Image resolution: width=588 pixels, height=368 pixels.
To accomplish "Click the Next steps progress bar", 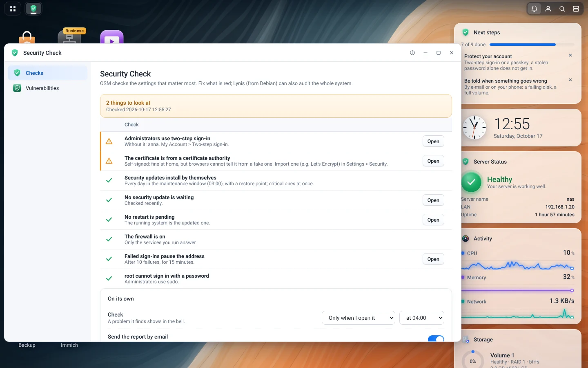I will click(x=532, y=45).
